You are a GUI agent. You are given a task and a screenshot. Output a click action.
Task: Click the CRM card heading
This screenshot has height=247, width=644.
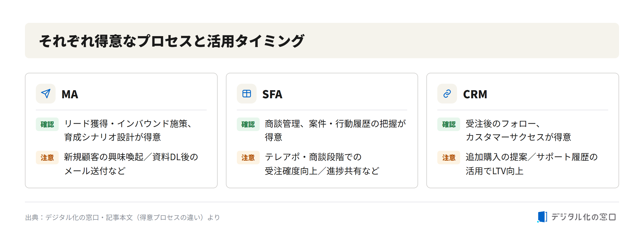click(x=475, y=94)
